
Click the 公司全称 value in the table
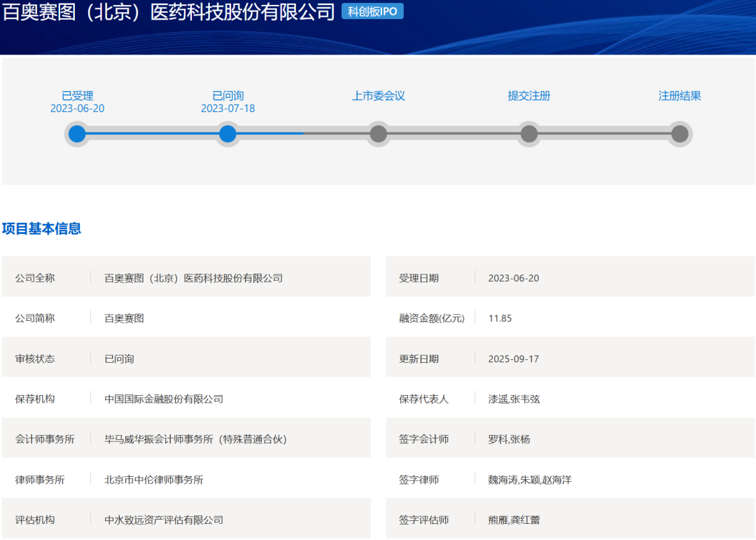(x=193, y=278)
